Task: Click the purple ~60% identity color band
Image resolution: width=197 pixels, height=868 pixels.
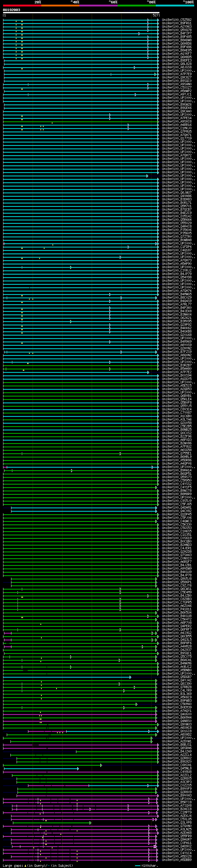Action: pos(98,6)
